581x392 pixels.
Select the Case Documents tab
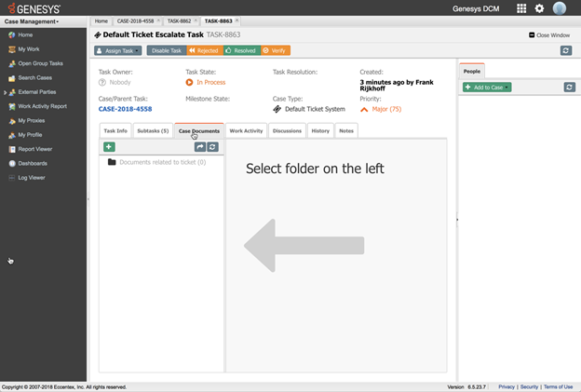199,130
